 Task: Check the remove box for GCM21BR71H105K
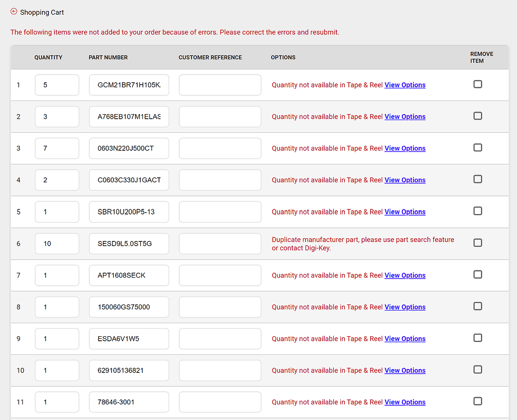coord(478,84)
